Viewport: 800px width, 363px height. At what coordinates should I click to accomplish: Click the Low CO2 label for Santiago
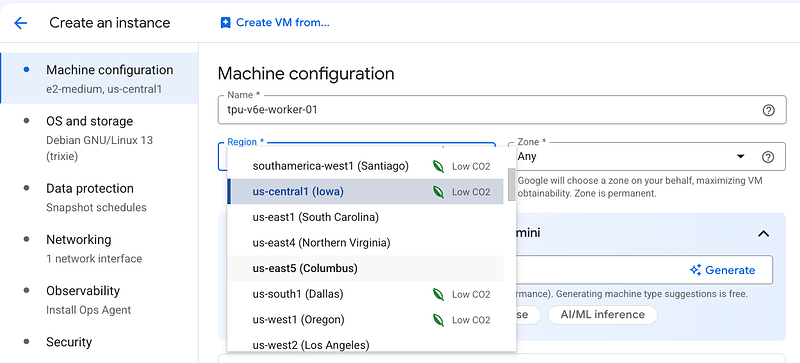point(471,166)
